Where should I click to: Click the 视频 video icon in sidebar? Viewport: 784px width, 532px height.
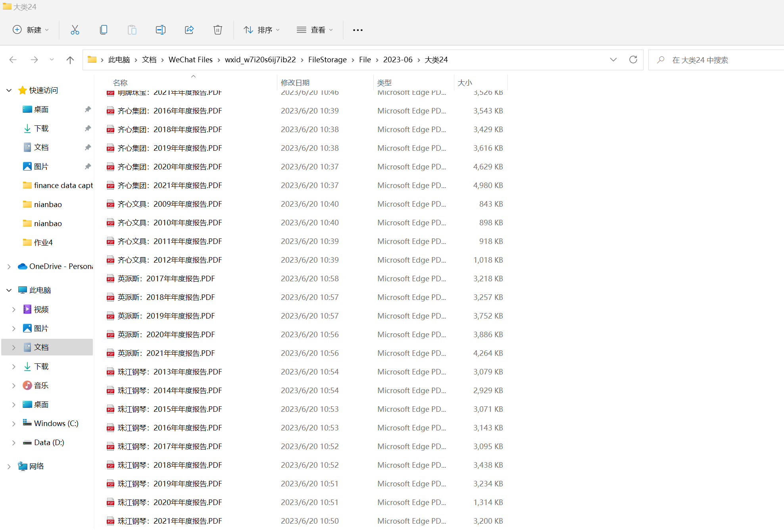[27, 309]
